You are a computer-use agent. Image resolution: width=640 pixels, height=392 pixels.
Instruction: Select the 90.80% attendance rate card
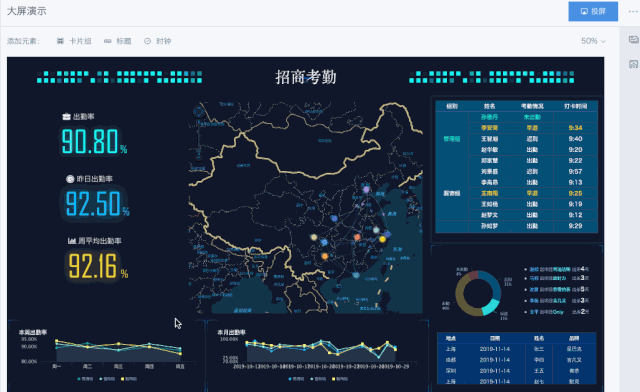pyautogui.click(x=94, y=141)
